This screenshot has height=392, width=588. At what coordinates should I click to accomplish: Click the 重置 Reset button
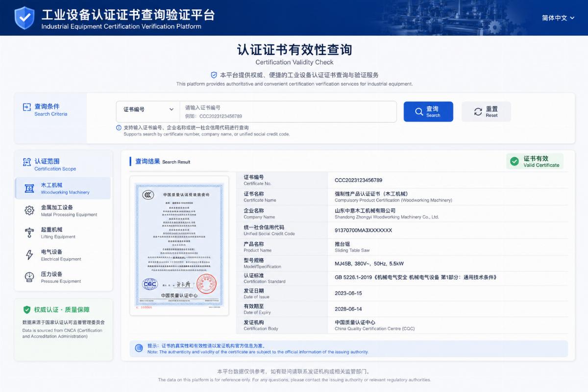(x=486, y=112)
